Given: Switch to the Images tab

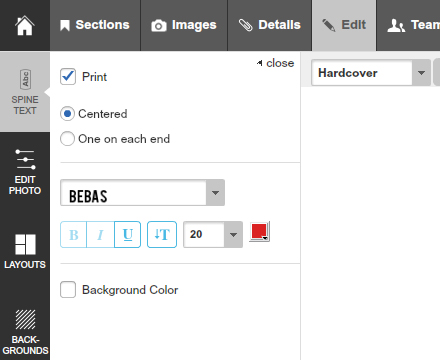Looking at the screenshot, I should [x=184, y=25].
